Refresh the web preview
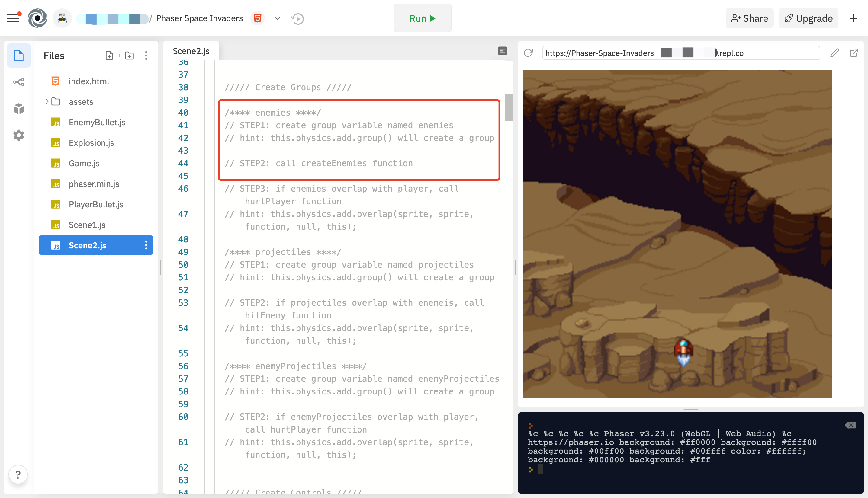This screenshot has height=498, width=868. (x=528, y=53)
